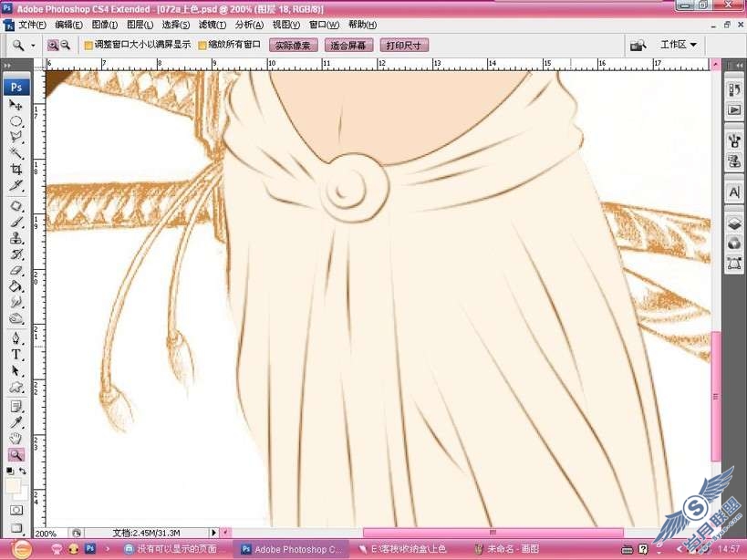
Task: Click the 适合屏幕 button
Action: [x=348, y=46]
